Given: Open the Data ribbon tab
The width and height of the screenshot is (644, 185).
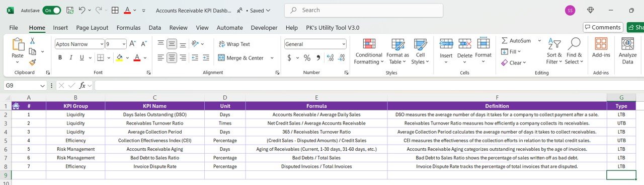Looking at the screenshot, I should point(155,28).
